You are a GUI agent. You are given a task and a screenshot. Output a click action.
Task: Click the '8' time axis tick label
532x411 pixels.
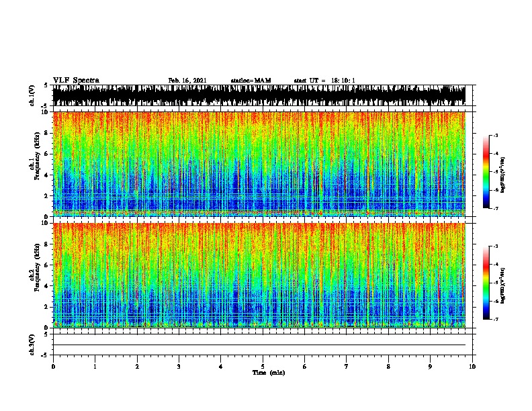pos(388,366)
